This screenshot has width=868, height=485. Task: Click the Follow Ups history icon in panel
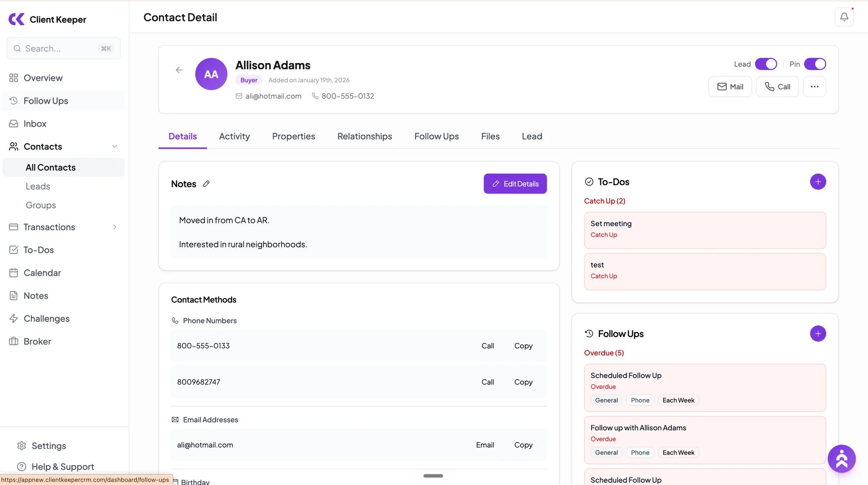[589, 334]
